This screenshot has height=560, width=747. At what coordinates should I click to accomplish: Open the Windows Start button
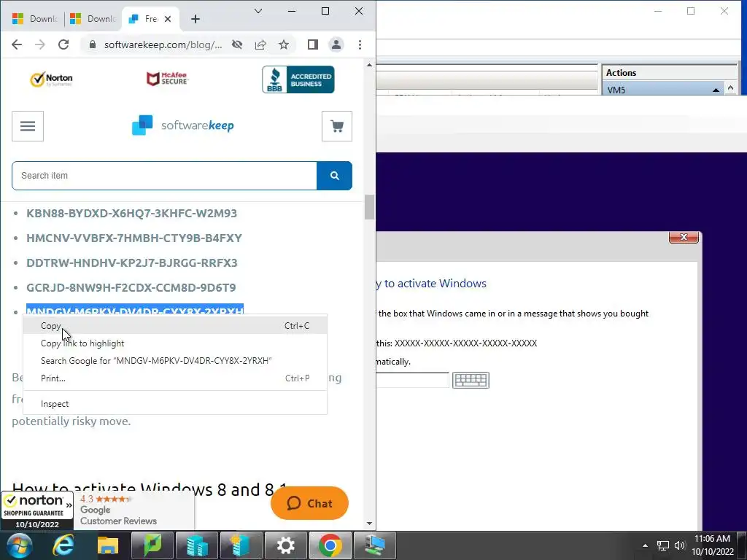click(x=20, y=545)
